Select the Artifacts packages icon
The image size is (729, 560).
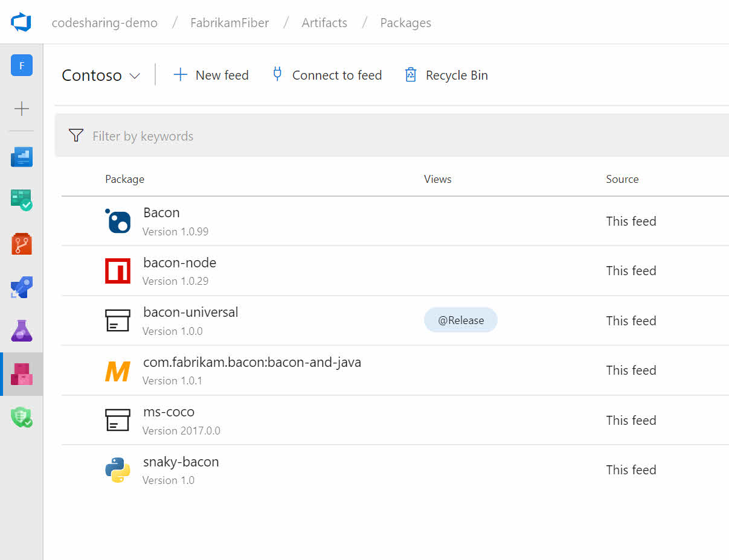click(x=22, y=374)
